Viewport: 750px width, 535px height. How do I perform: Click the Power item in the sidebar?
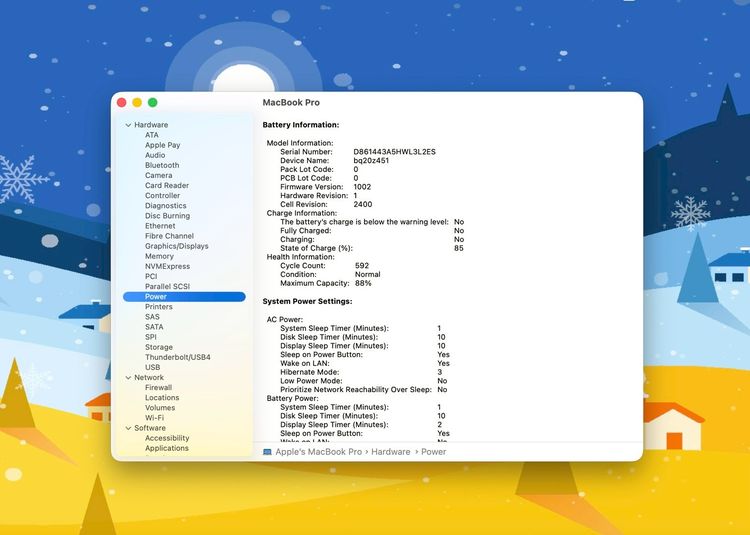156,297
